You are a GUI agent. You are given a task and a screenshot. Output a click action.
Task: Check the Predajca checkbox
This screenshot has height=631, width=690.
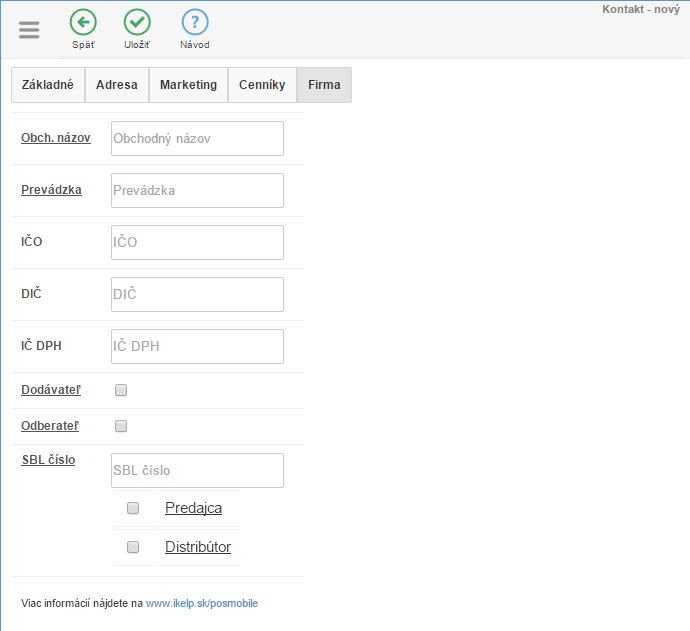pos(133,508)
